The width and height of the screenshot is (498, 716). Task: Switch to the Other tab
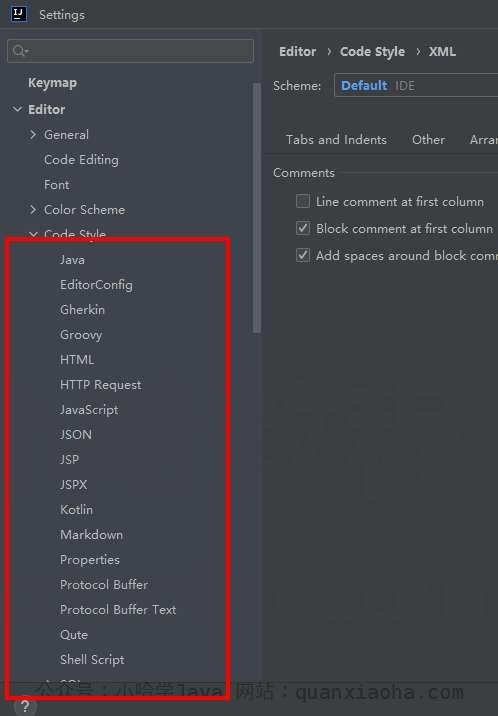coord(428,139)
